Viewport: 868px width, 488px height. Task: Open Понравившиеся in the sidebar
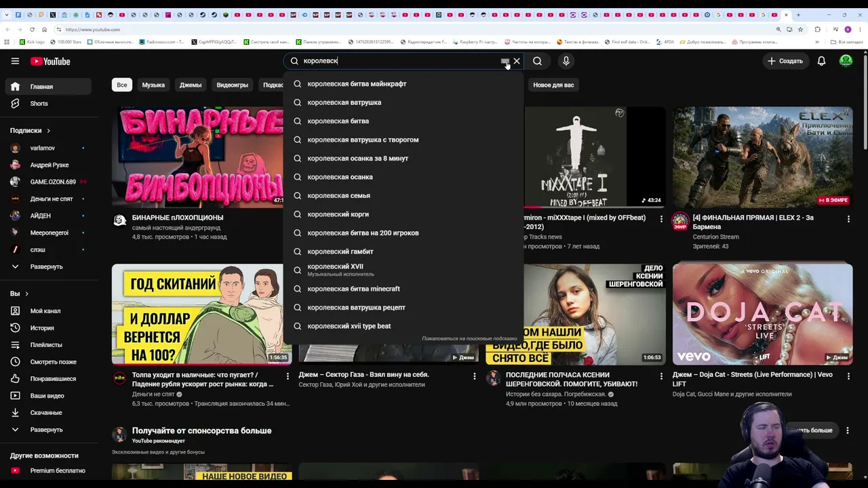[49, 379]
